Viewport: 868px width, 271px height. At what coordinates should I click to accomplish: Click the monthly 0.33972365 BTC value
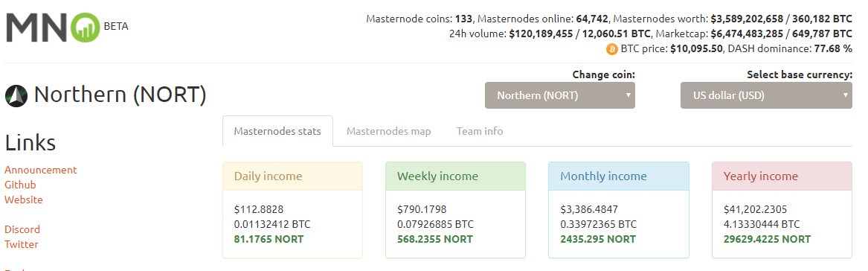pyautogui.click(x=599, y=224)
